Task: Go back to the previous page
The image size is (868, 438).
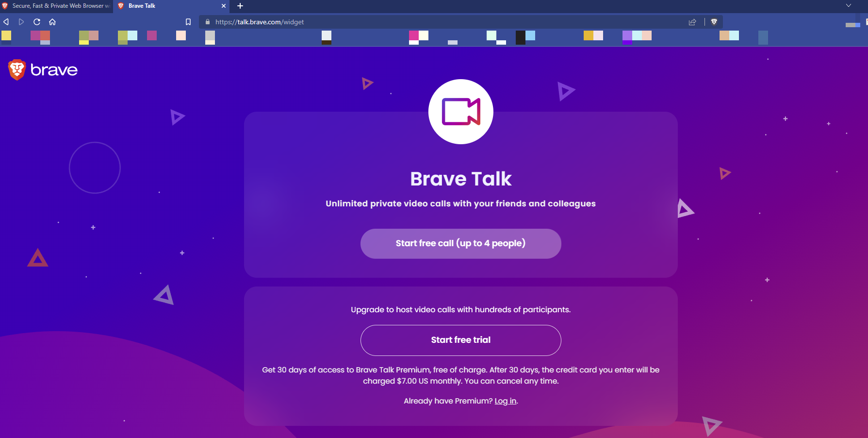Action: (x=6, y=22)
